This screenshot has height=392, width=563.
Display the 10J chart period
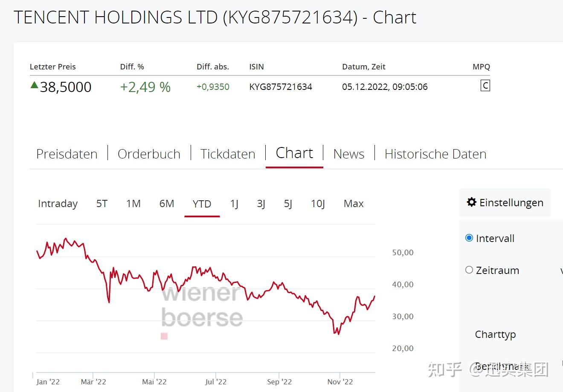tap(318, 204)
